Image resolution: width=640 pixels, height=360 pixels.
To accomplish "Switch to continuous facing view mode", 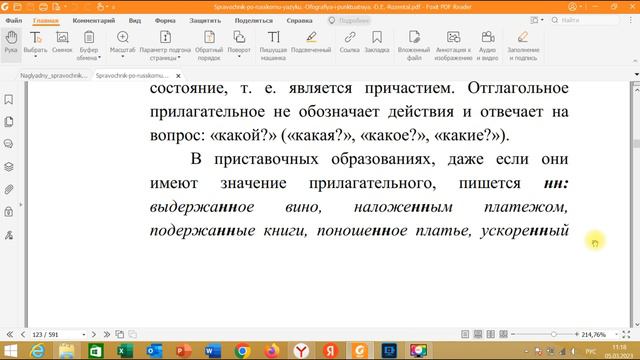I will coord(503,334).
